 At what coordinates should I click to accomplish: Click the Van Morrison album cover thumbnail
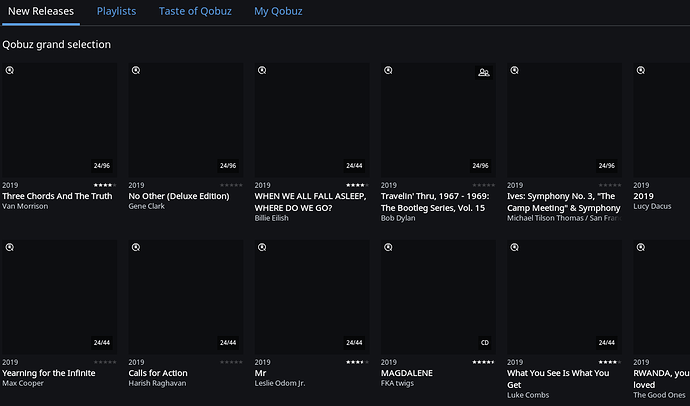pos(59,120)
